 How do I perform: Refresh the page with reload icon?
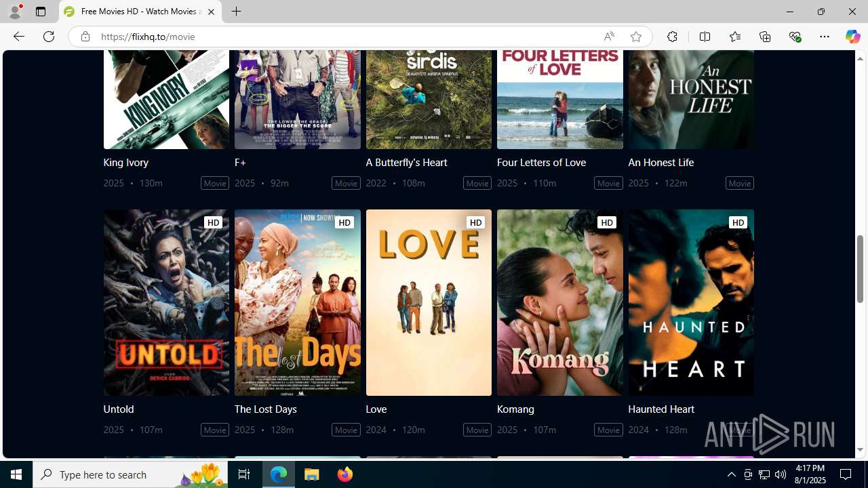pyautogui.click(x=49, y=37)
